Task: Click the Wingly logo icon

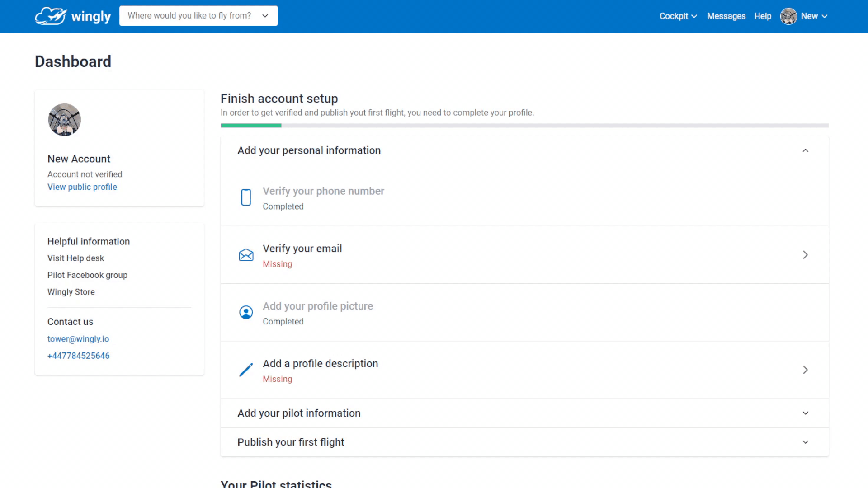Action: [51, 16]
